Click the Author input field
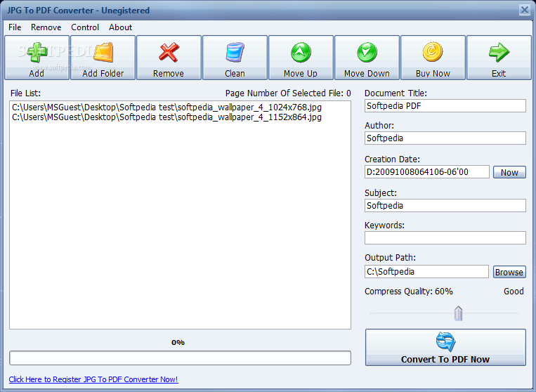Screen dimensions: 536x392 coord(445,138)
